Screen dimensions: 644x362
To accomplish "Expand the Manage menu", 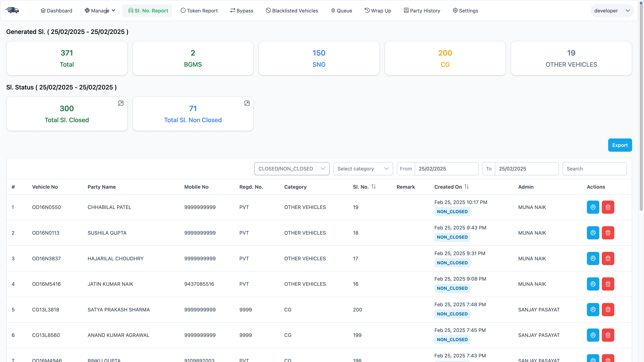I will 100,11.
